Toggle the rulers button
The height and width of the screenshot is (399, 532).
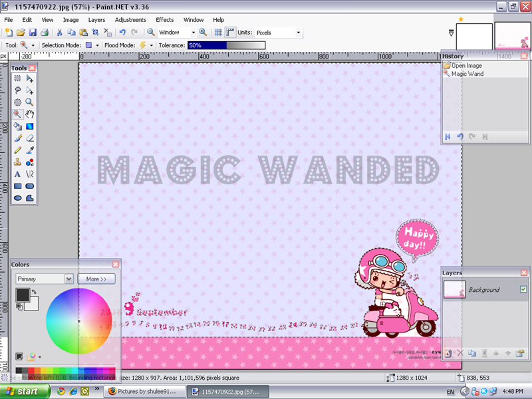coord(230,32)
